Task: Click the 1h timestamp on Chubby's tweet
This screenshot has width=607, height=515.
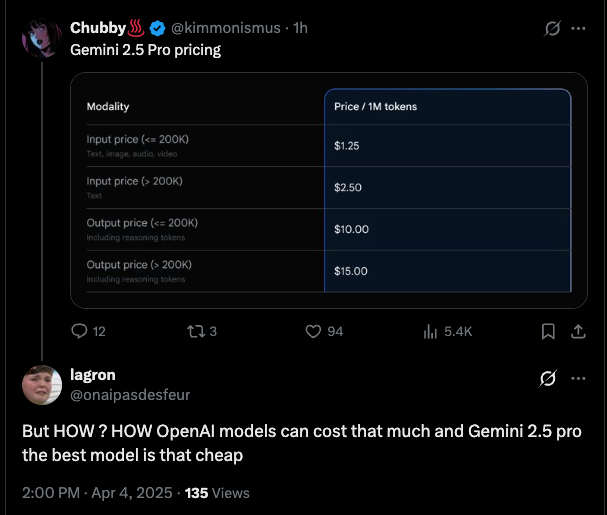Action: click(x=300, y=28)
